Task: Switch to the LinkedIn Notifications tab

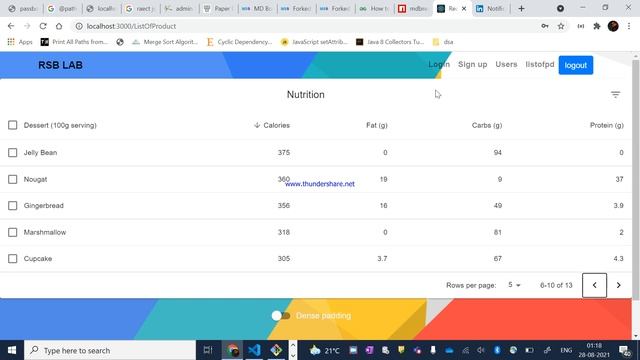Action: 491,9
